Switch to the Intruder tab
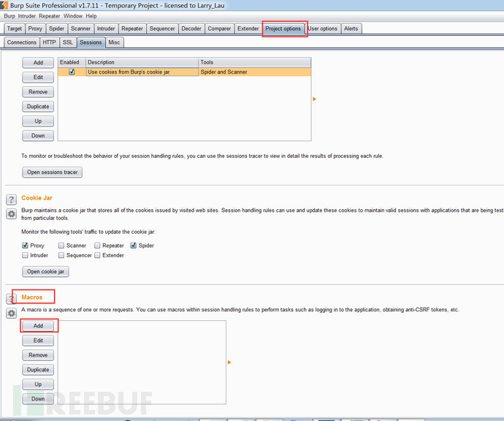The image size is (504, 421). point(106,29)
